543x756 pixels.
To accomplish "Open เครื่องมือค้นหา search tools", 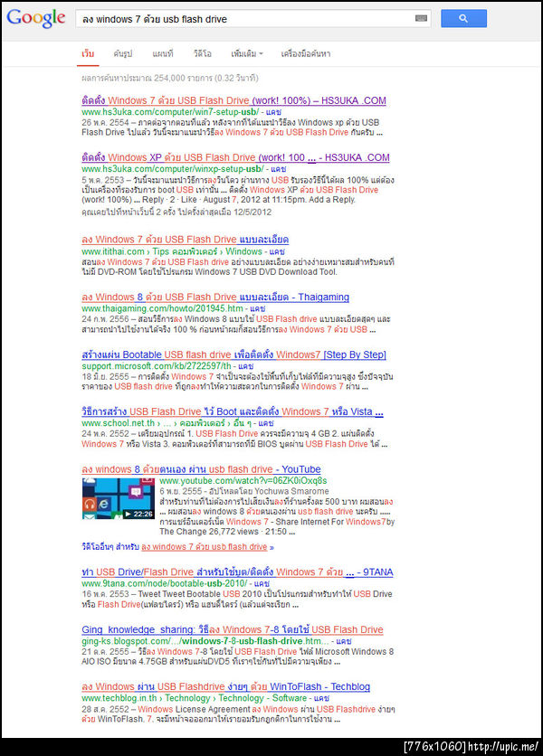I will (306, 53).
